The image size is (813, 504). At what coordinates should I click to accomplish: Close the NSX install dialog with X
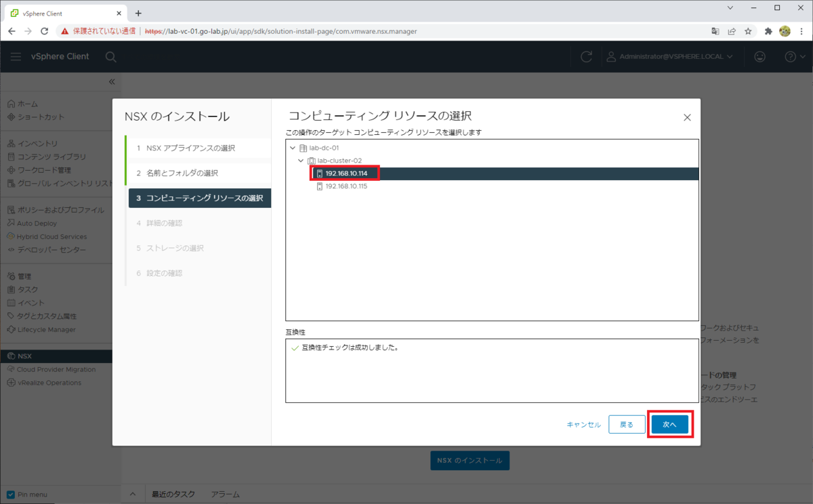[687, 117]
